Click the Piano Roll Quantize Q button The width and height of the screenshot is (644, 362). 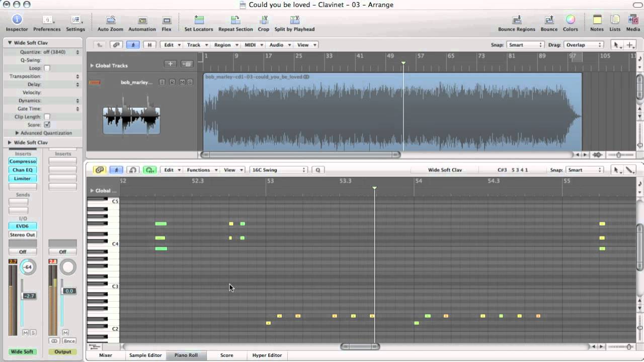click(x=317, y=170)
